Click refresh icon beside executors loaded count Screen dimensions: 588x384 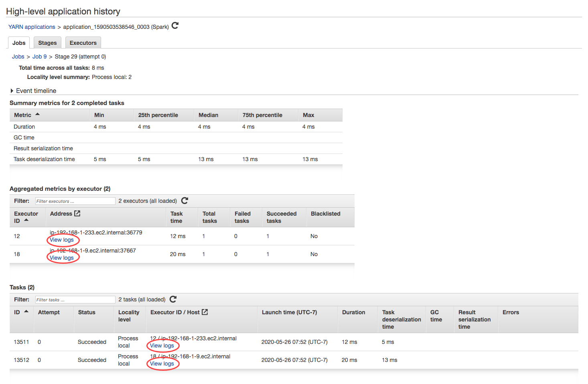(x=185, y=201)
